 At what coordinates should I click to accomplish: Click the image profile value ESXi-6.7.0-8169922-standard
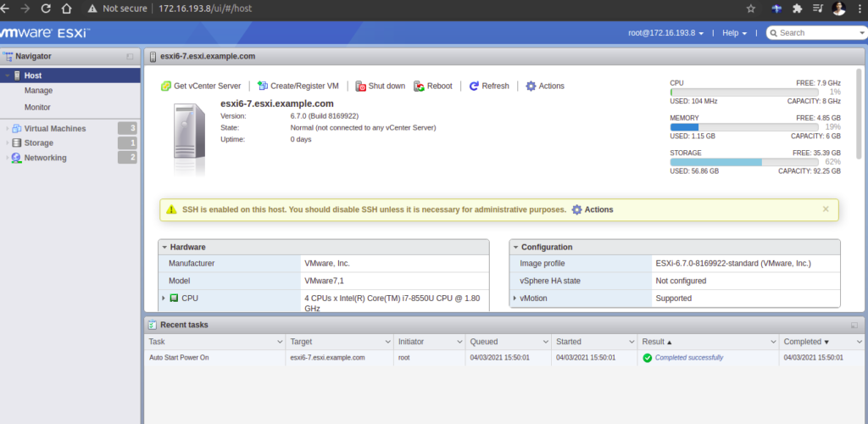pyautogui.click(x=733, y=264)
